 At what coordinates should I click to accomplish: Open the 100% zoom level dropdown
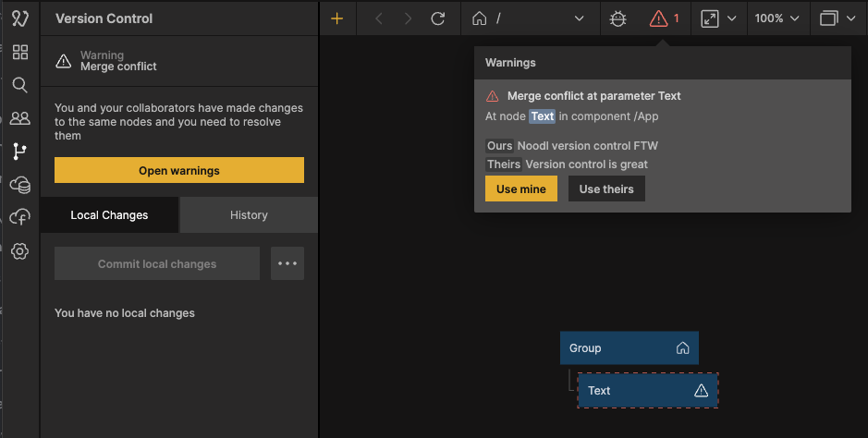click(x=776, y=18)
